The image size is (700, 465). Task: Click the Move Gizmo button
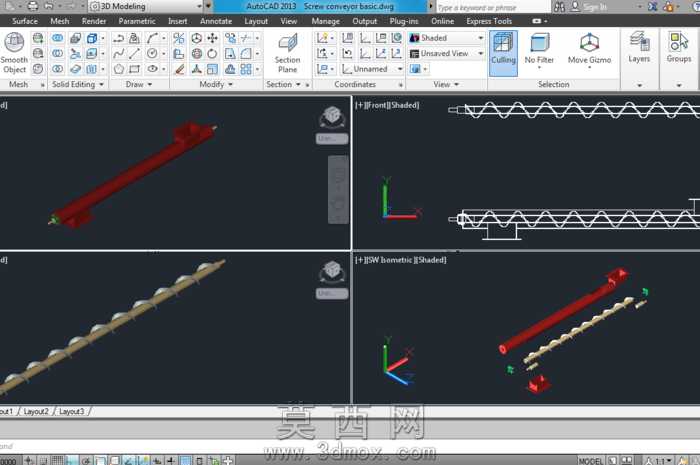pos(589,50)
